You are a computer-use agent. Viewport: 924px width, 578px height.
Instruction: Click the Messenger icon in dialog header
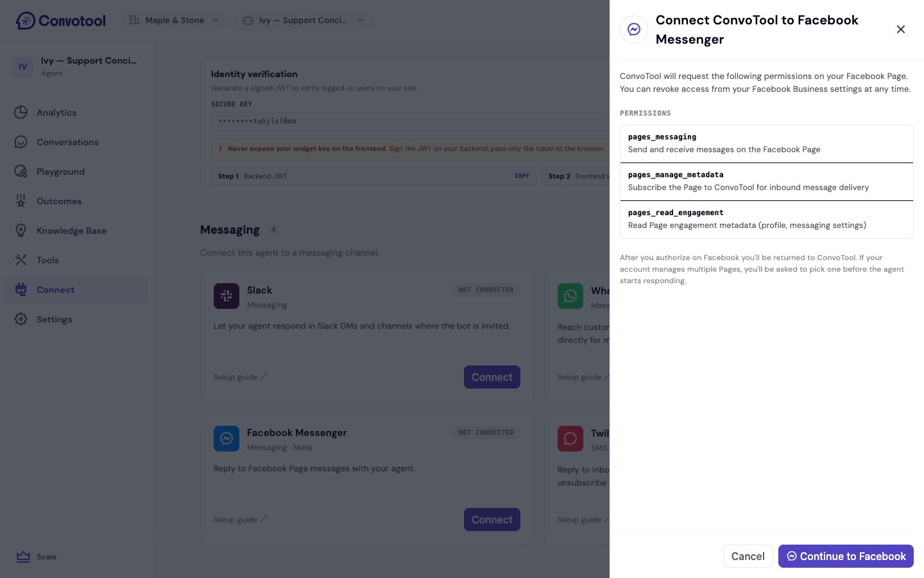coord(634,30)
